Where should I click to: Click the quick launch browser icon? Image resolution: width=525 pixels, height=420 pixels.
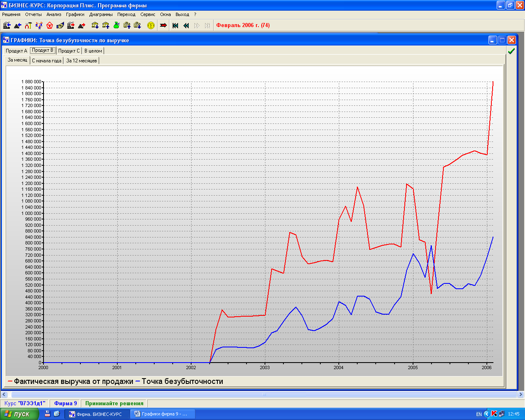point(57,414)
